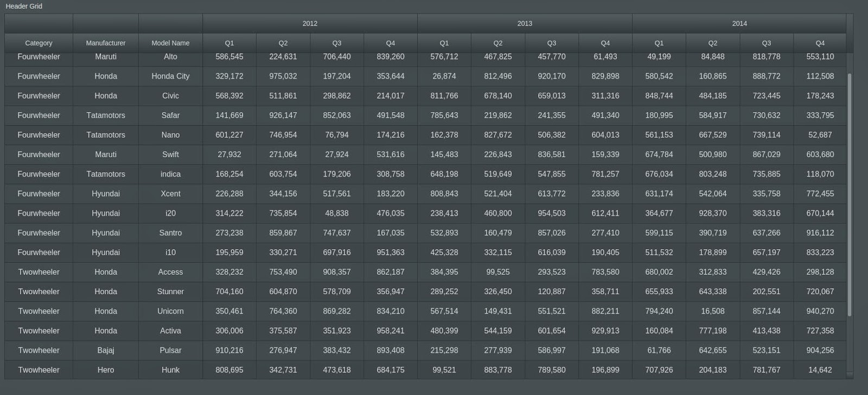
Task: Select the Hunk model name cell
Action: click(x=170, y=370)
